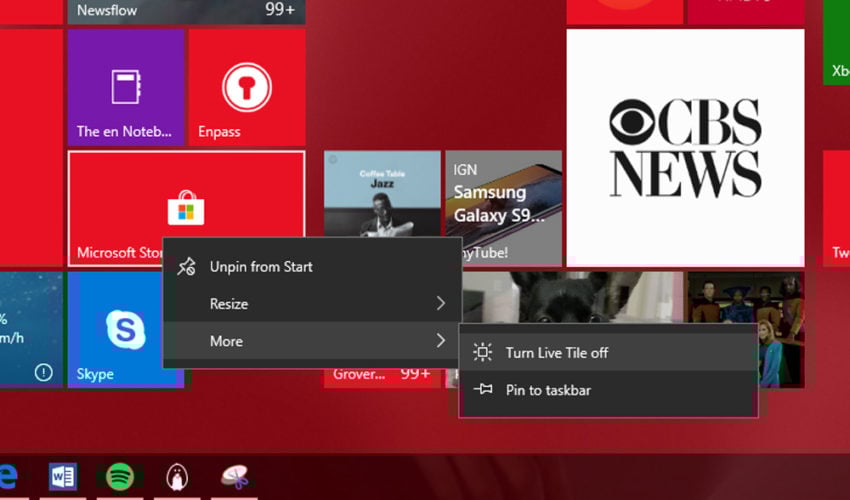Open the Snipping Tool scissors taskbar icon
Viewport: 850px width, 500px height.
(235, 477)
